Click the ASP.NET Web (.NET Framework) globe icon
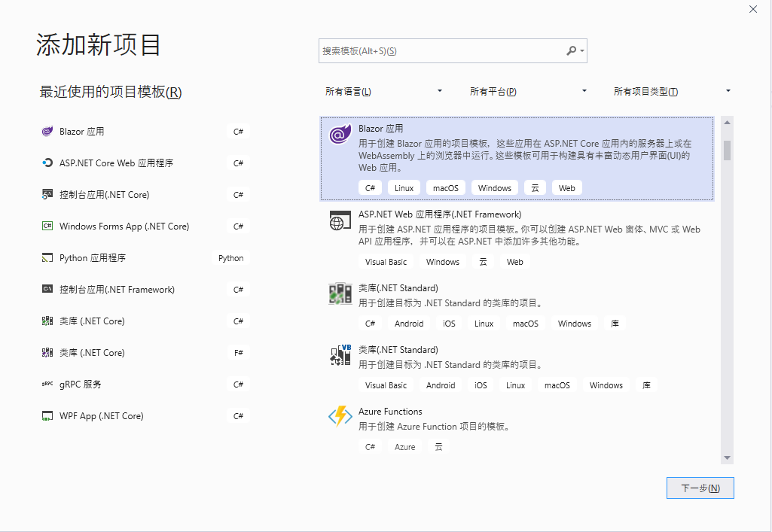Image resolution: width=772 pixels, height=532 pixels. [340, 221]
